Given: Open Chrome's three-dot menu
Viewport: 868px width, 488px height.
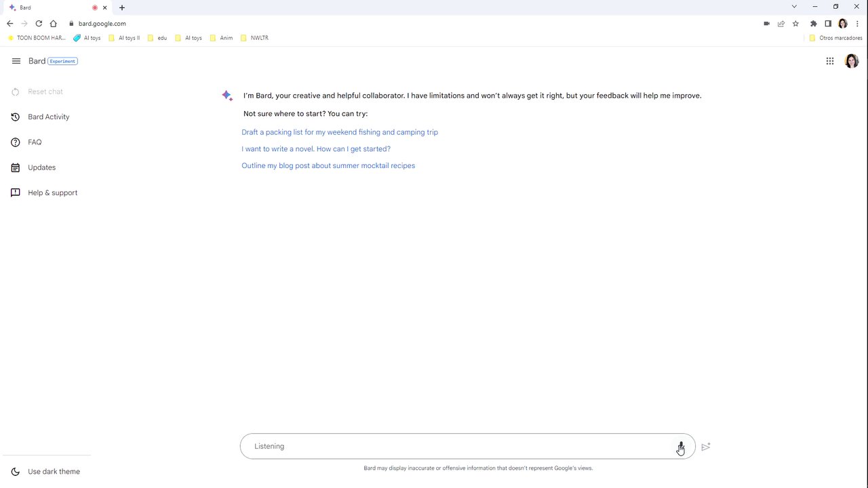Looking at the screenshot, I should [857, 24].
